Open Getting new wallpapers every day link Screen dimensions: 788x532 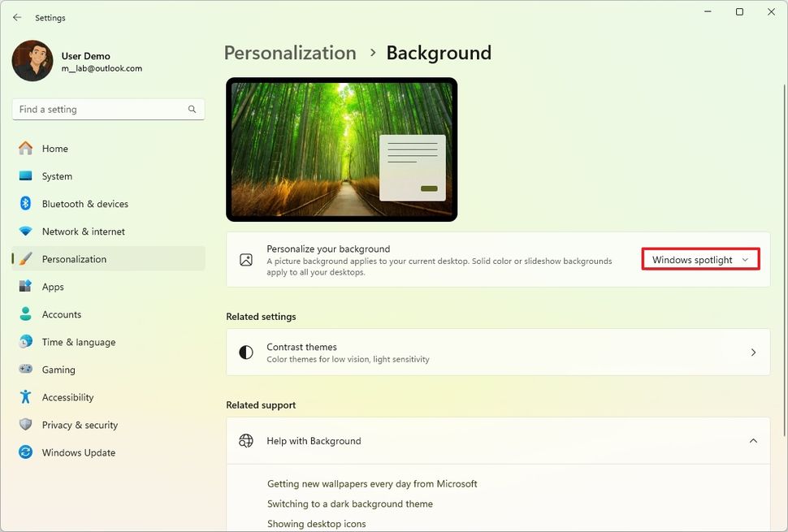(372, 484)
